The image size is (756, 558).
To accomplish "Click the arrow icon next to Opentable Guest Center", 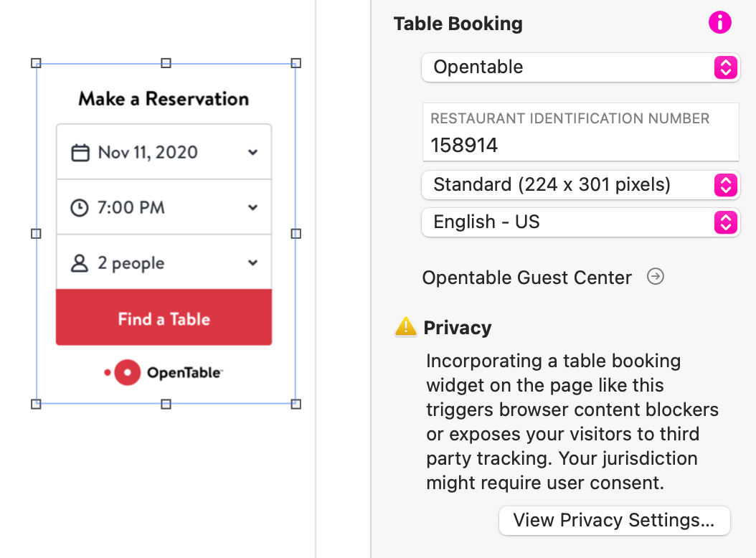I will point(655,277).
